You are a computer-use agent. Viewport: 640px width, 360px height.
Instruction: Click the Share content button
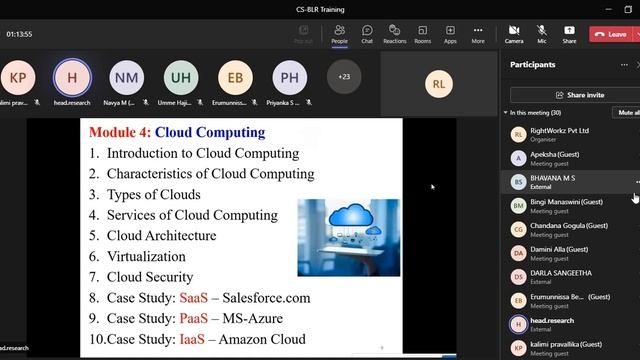coord(569,34)
